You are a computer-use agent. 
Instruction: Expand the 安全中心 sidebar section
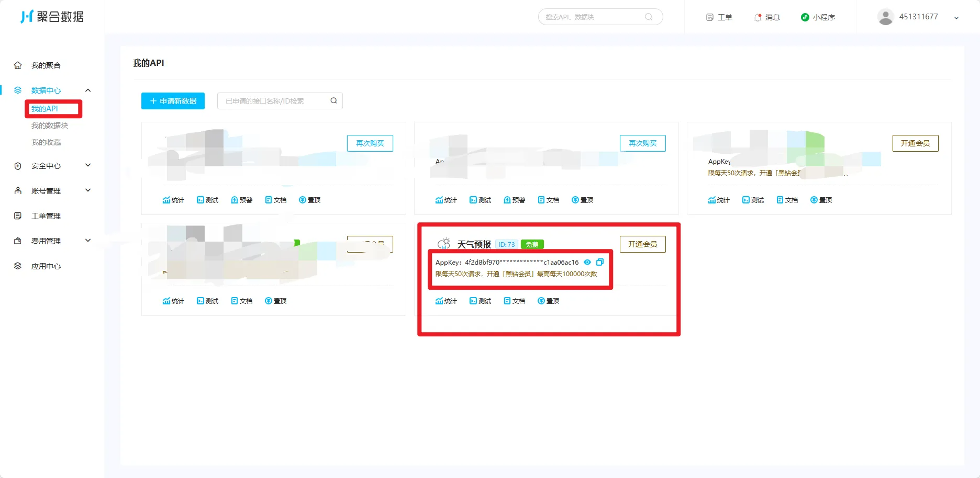point(88,165)
